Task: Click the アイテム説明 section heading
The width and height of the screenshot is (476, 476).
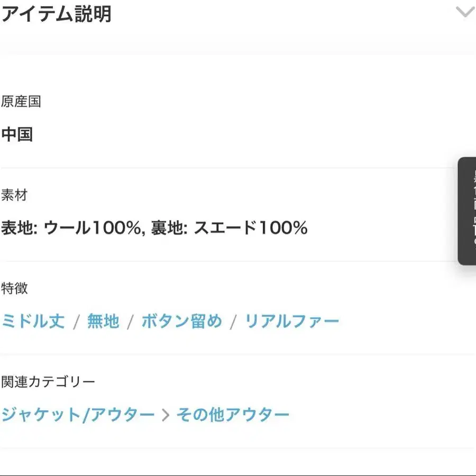Action: pyautogui.click(x=56, y=14)
